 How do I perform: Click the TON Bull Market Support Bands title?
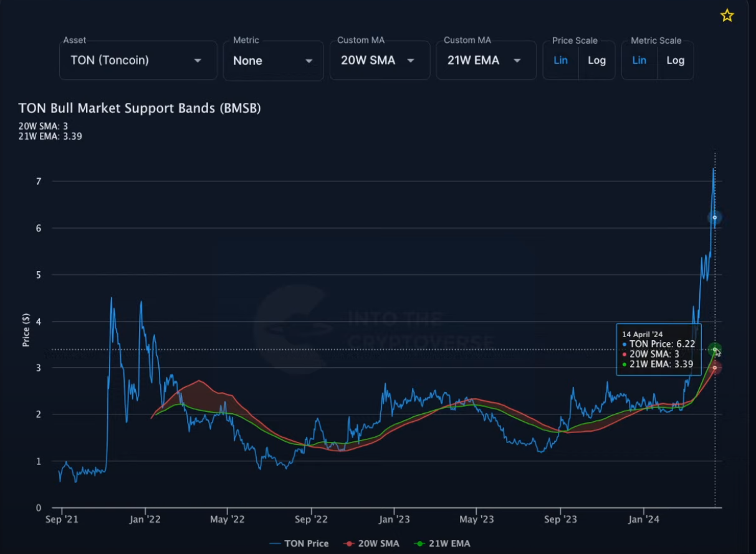(x=140, y=108)
